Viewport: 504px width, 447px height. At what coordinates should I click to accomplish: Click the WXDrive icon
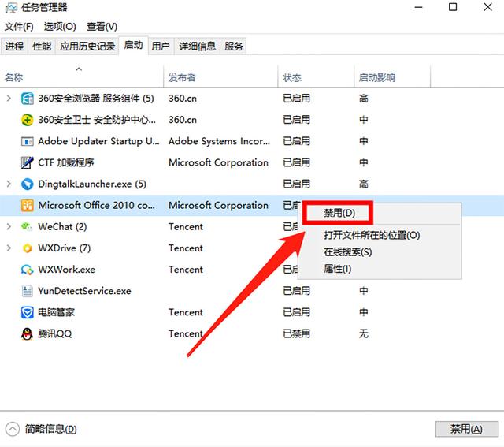point(28,248)
